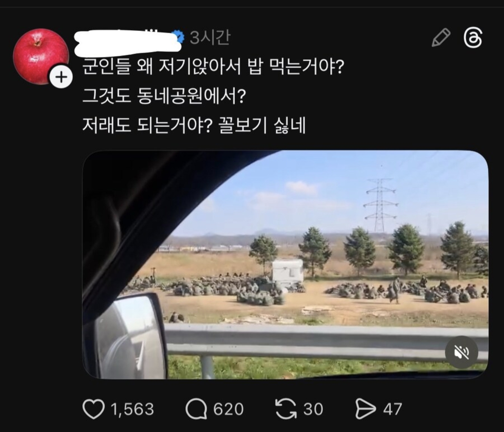Open the Threads logo icon
Screen dimensions: 504x432
473,38
